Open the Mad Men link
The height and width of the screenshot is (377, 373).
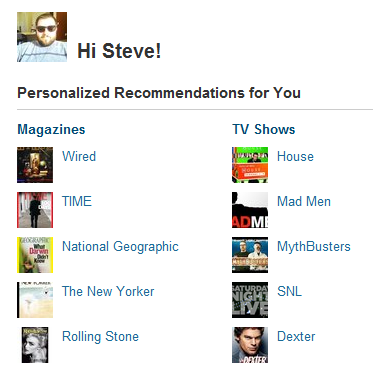coord(304,201)
